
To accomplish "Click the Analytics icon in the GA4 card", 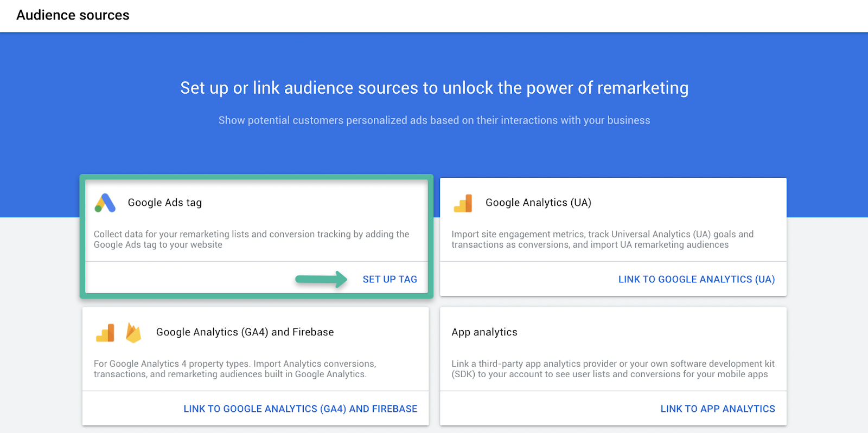I will coord(105,333).
